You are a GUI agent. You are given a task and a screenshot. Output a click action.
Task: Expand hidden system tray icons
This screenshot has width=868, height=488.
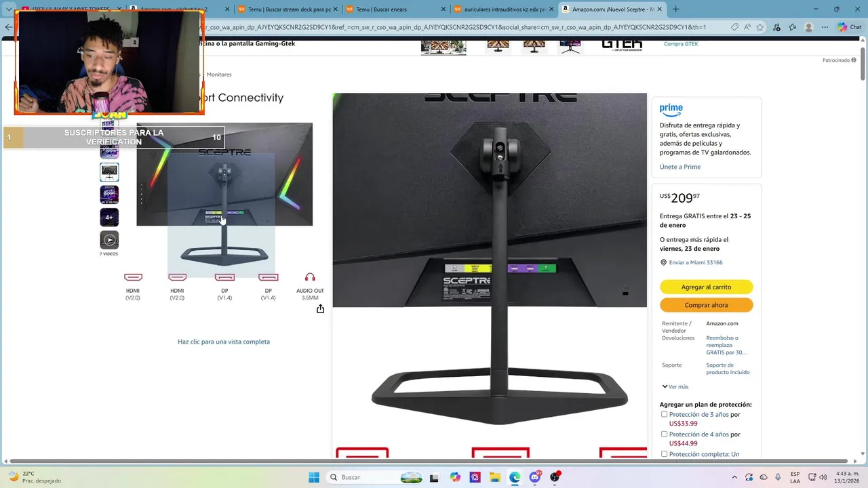pyautogui.click(x=734, y=477)
